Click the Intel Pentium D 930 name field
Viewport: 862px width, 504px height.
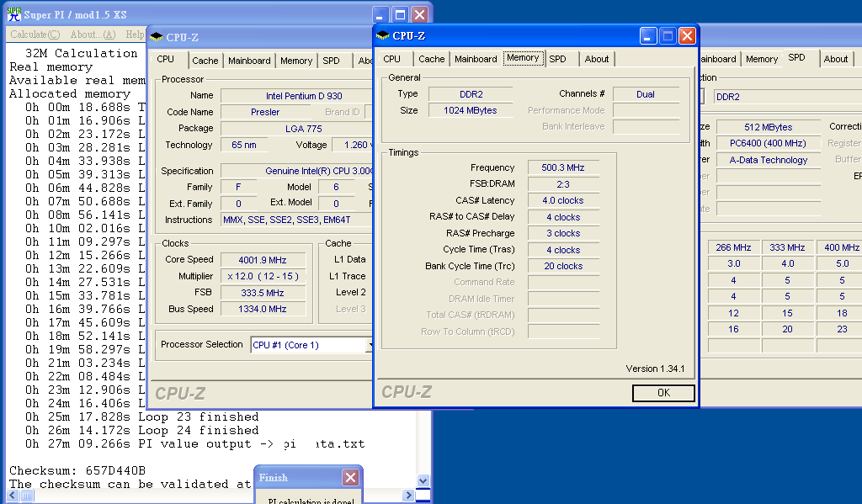point(297,96)
